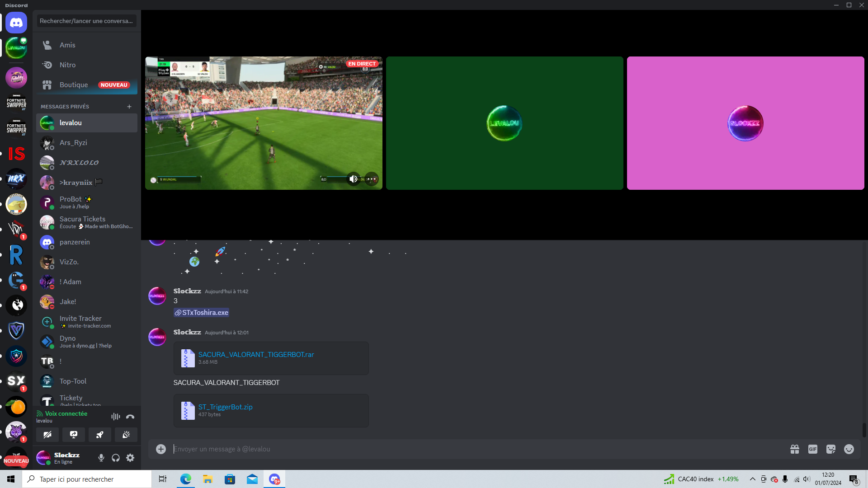Send a gift with the gift icon
This screenshot has height=488, width=868.
[x=795, y=449]
